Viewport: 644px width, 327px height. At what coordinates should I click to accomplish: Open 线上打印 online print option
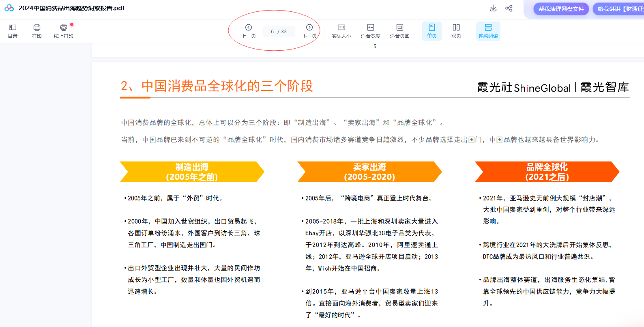click(x=64, y=31)
